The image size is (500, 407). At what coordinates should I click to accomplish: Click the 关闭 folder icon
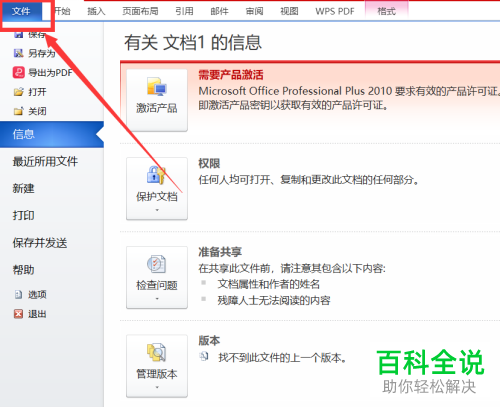(x=18, y=111)
